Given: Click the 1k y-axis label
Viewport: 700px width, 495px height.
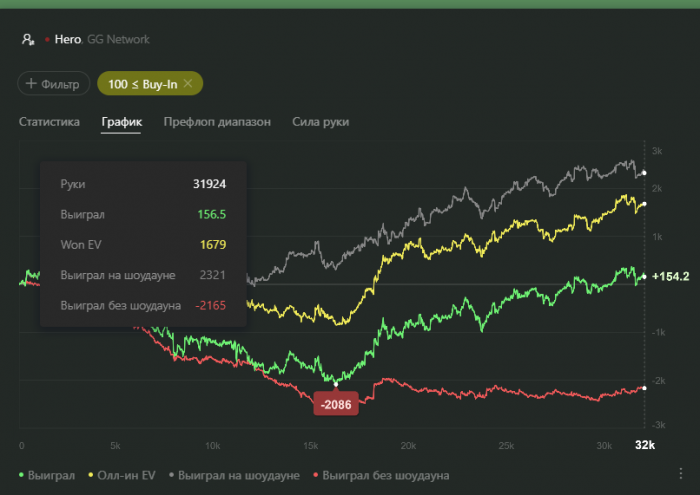Looking at the screenshot, I should pos(658,237).
